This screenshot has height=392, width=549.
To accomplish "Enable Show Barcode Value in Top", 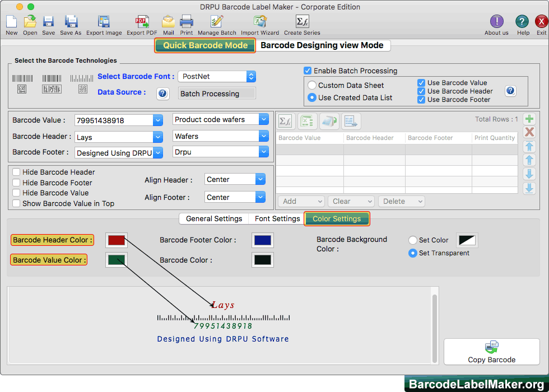I will pyautogui.click(x=16, y=203).
